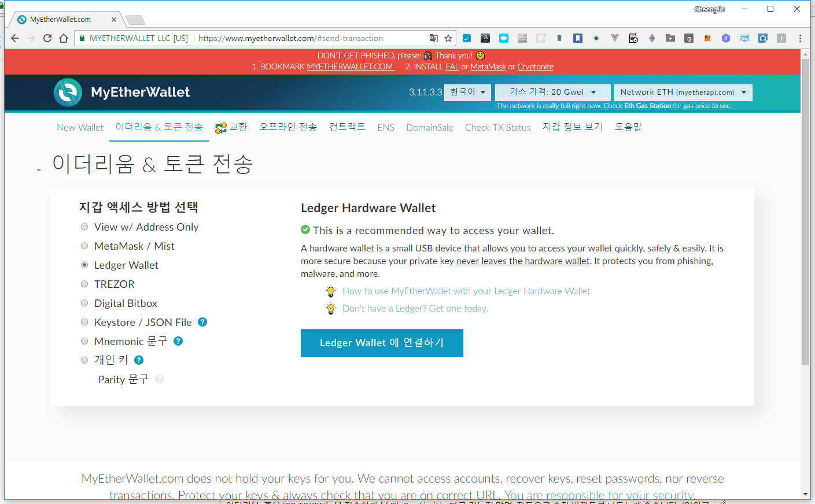Click the dark folder extension icon
This screenshot has width=815, height=504.
click(x=670, y=38)
